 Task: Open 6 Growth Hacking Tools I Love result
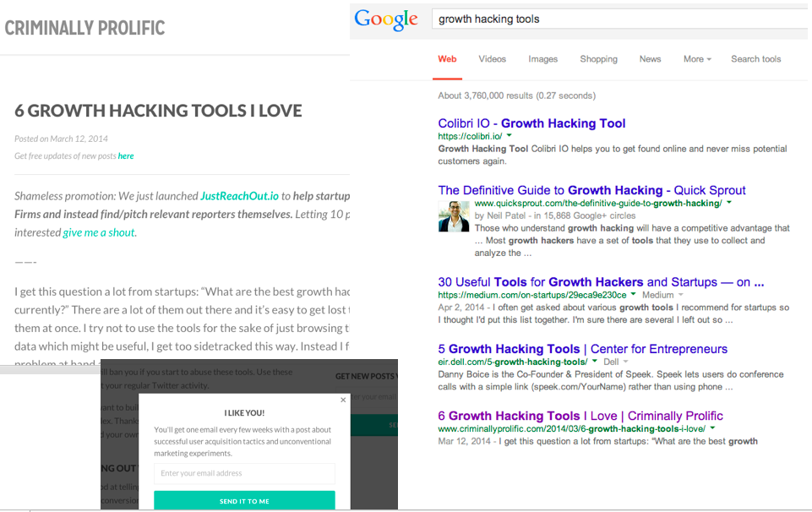[x=580, y=416]
